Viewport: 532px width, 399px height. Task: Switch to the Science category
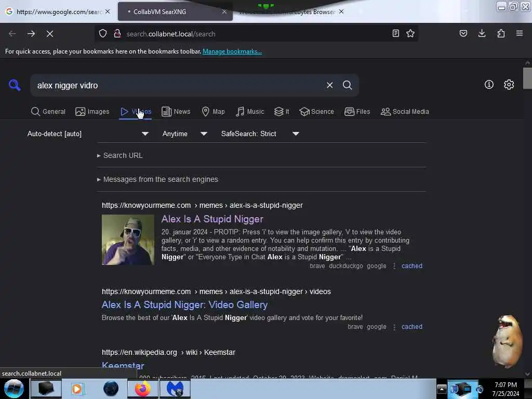[316, 112]
